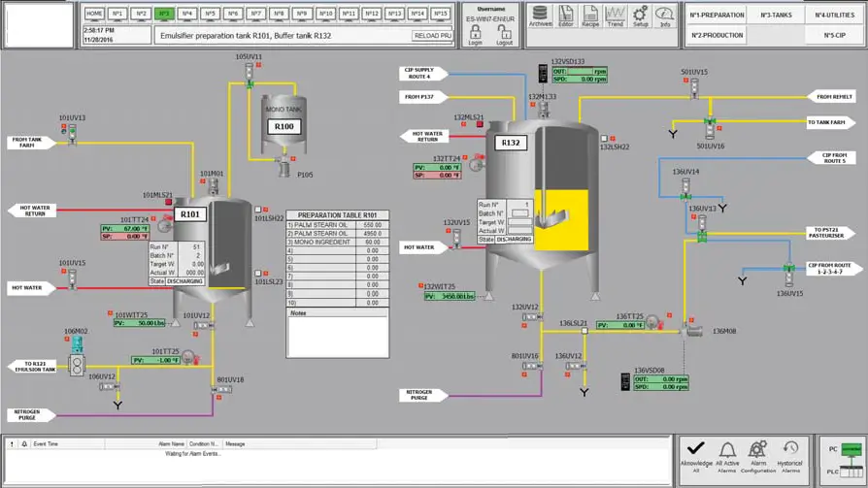Image resolution: width=868 pixels, height=488 pixels.
Task: Switch to the N°4 screen tab
Action: 186,15
